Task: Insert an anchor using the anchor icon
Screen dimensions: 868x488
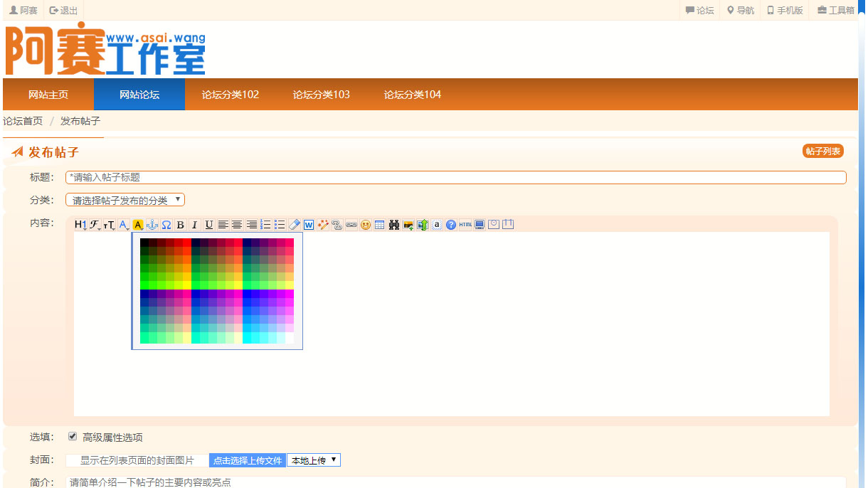Action: 152,225
